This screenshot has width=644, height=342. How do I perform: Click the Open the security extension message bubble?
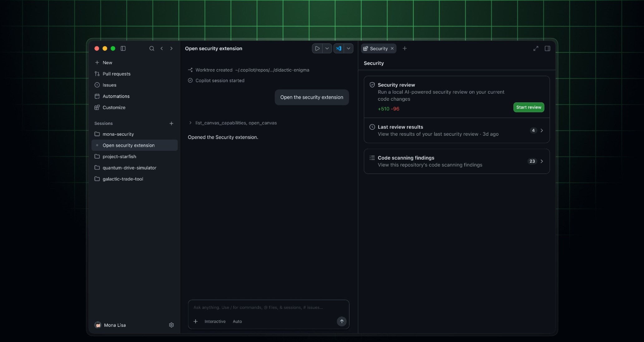coord(312,97)
